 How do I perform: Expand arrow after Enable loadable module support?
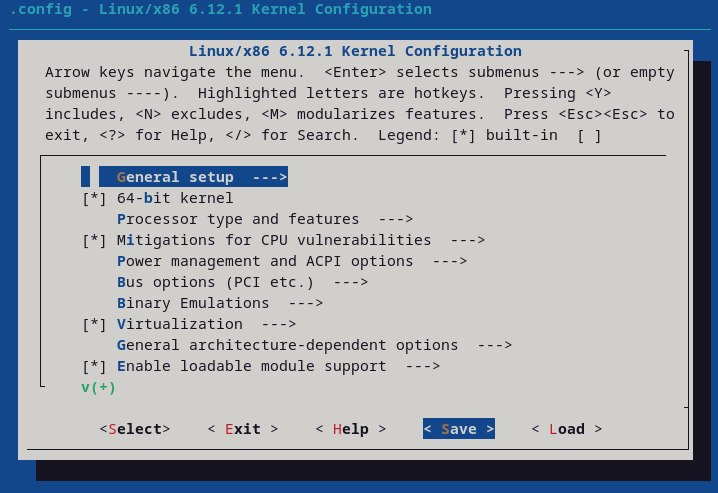click(423, 367)
